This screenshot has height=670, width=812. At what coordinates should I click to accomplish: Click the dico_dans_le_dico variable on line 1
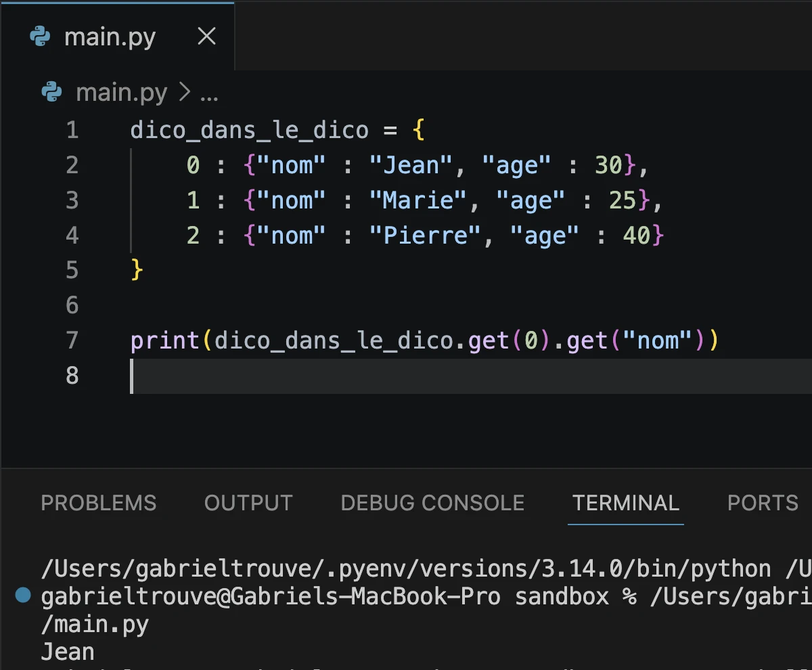(249, 129)
